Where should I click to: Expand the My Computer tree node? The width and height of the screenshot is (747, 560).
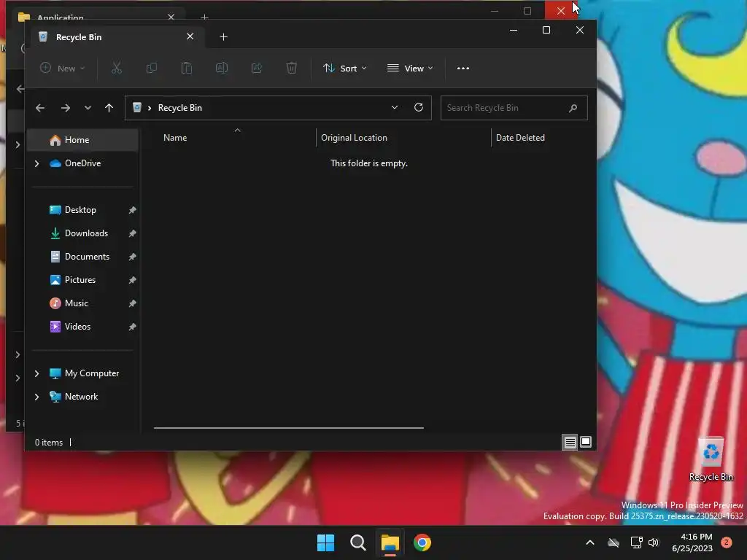[x=36, y=373]
